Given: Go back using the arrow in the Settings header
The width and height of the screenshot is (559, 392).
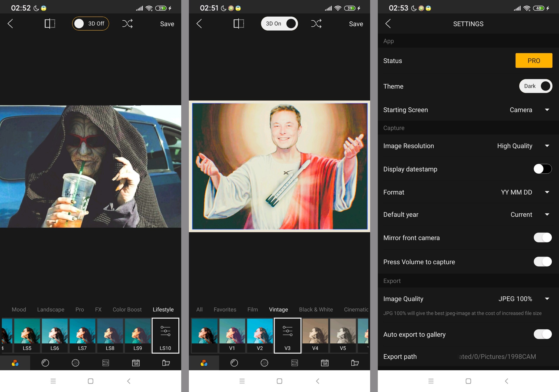Looking at the screenshot, I should pos(388,24).
